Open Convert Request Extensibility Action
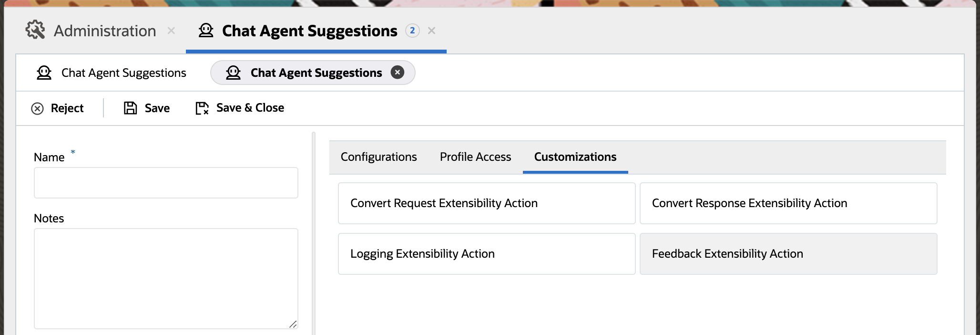The height and width of the screenshot is (335, 980). [x=486, y=203]
